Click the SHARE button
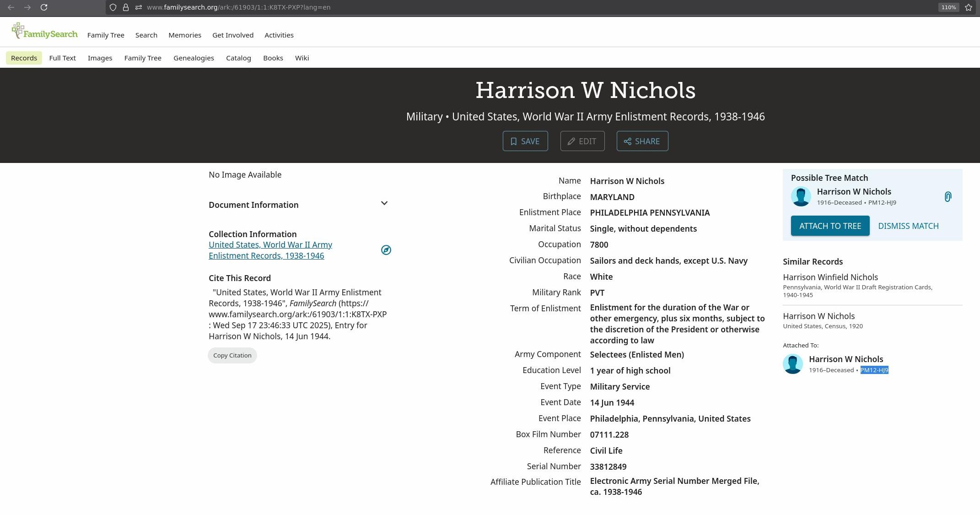This screenshot has width=980, height=515. tap(642, 141)
